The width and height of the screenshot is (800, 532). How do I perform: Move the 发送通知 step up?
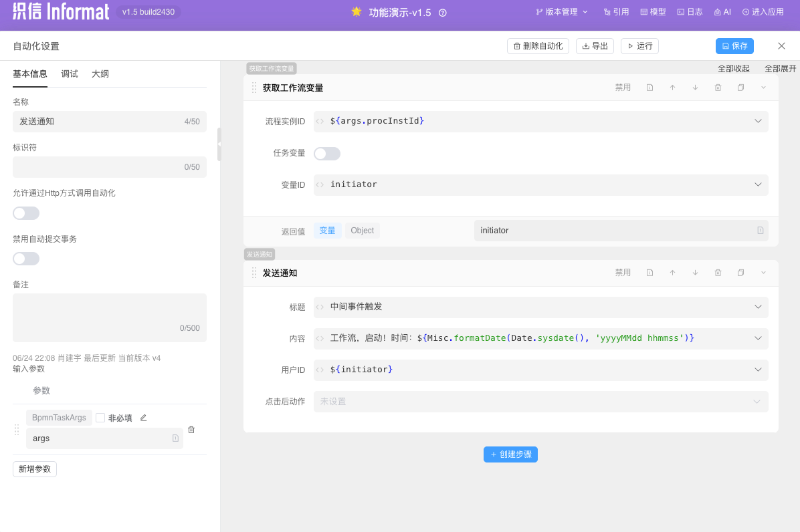pyautogui.click(x=672, y=273)
